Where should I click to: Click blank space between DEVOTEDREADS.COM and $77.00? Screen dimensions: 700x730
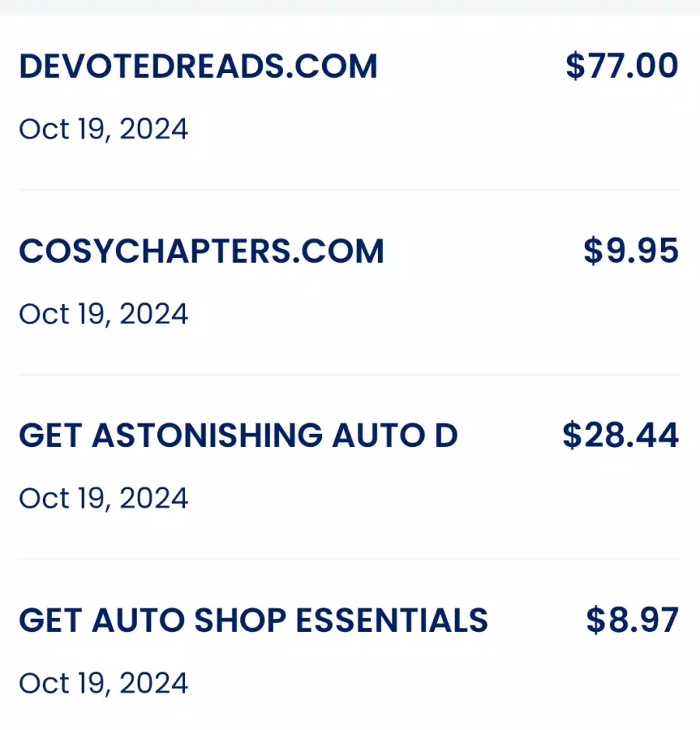click(471, 66)
